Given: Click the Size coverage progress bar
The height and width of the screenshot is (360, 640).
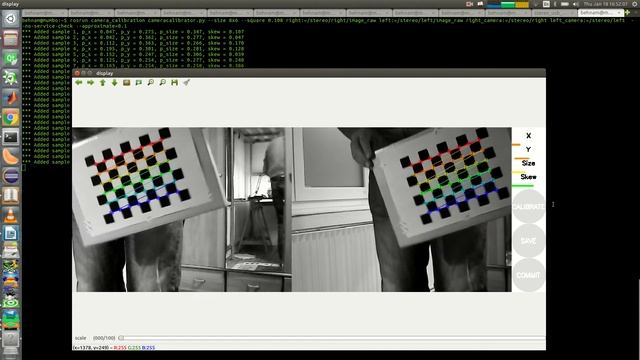Looking at the screenshot, I should click(x=519, y=172).
